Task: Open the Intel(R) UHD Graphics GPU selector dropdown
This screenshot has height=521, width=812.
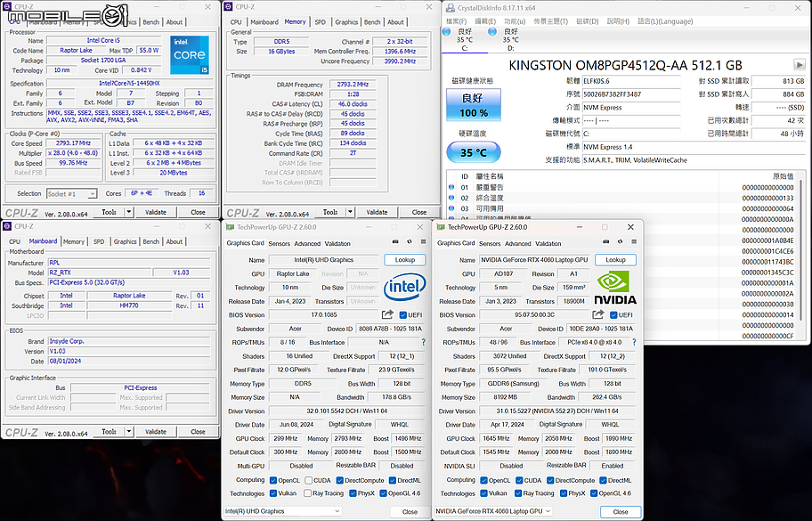Action: [x=283, y=511]
